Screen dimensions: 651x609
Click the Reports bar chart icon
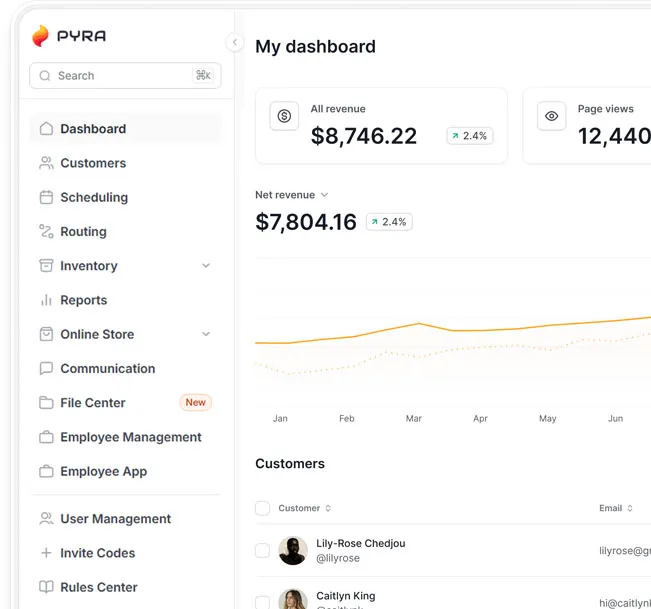46,300
